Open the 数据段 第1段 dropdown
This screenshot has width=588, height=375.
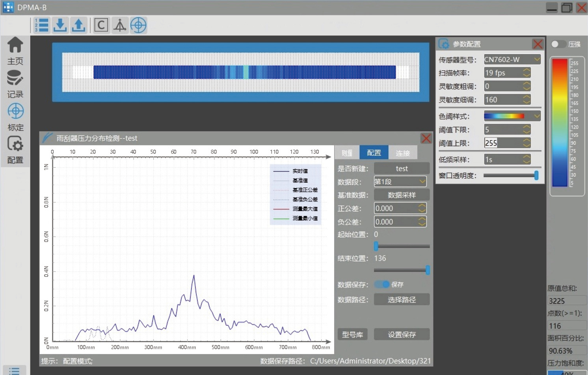[x=400, y=181]
